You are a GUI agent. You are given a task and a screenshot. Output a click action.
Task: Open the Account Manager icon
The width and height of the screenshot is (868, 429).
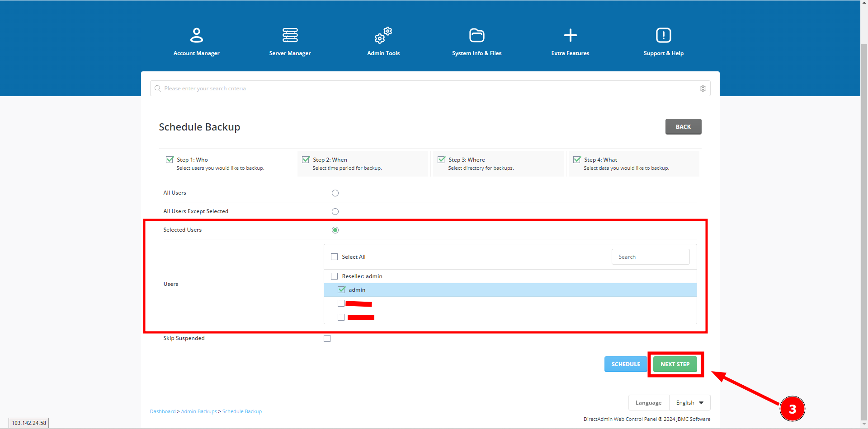(196, 35)
